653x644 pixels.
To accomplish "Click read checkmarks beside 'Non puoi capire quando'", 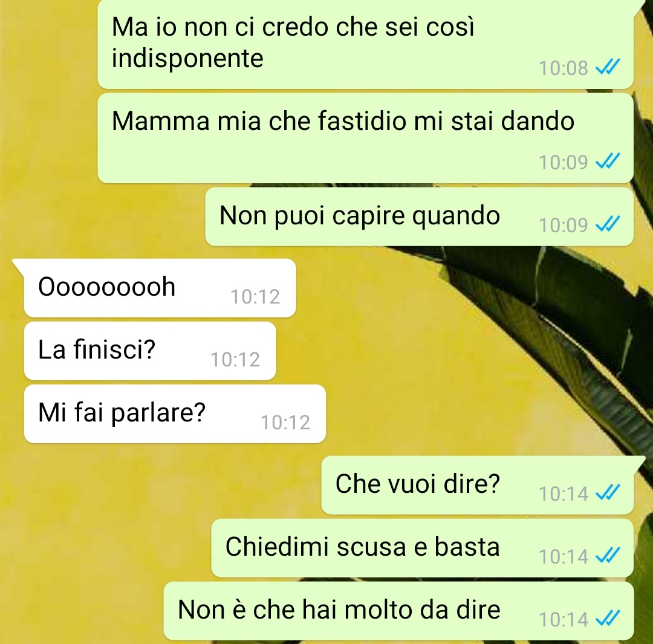I will pyautogui.click(x=608, y=224).
